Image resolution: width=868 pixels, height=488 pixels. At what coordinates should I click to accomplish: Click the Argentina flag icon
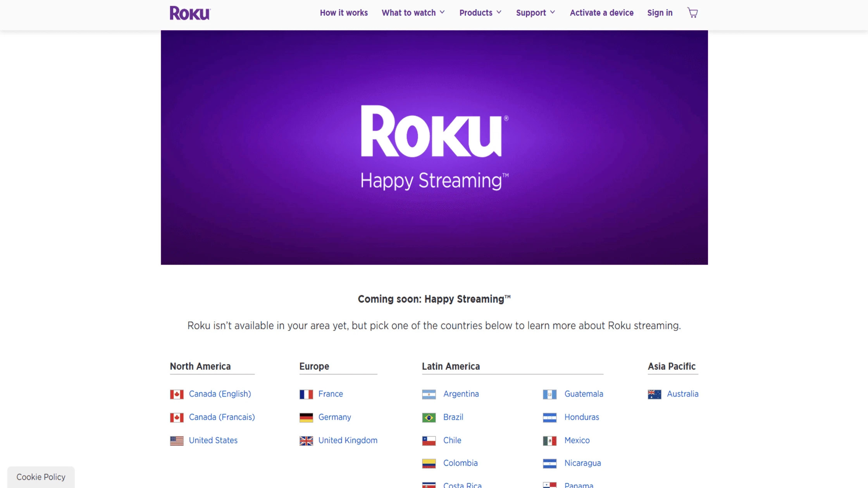point(429,394)
